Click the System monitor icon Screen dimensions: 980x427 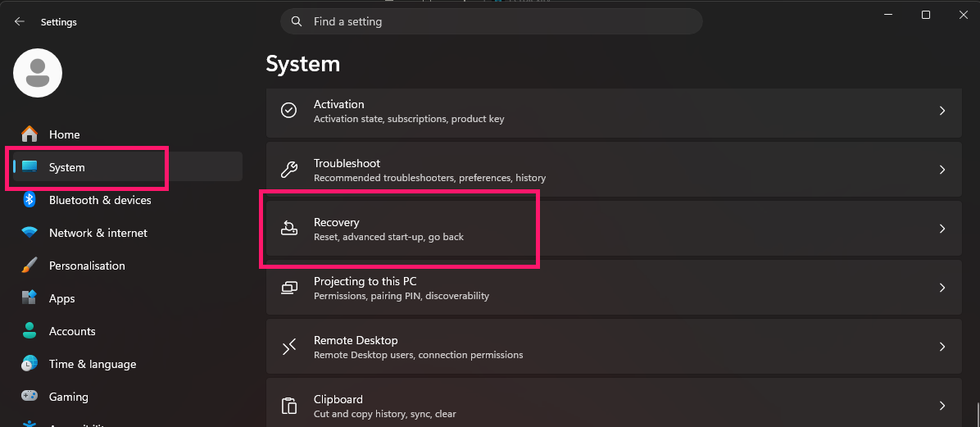(x=29, y=167)
